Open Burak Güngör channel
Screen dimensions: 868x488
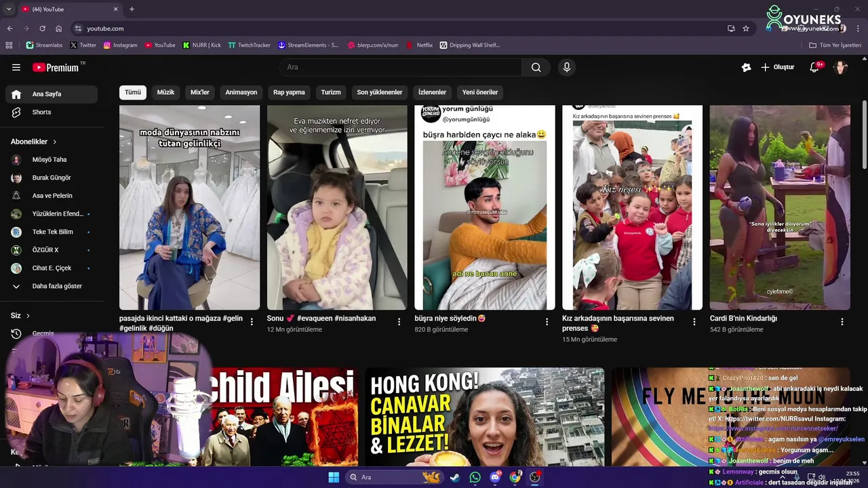tap(52, 178)
